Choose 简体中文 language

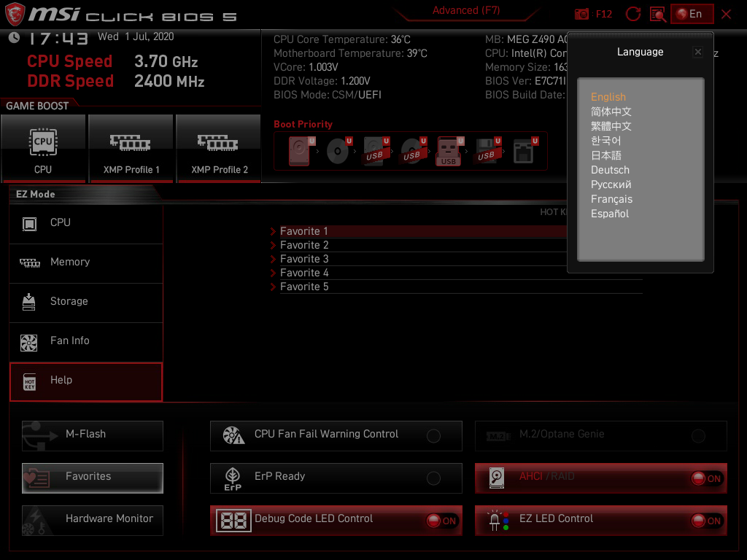[611, 112]
